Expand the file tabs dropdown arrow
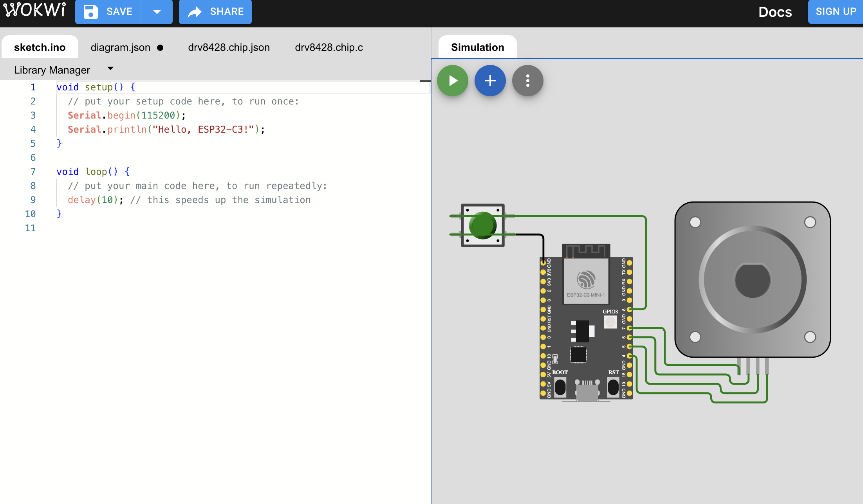The width and height of the screenshot is (863, 504). coord(110,68)
